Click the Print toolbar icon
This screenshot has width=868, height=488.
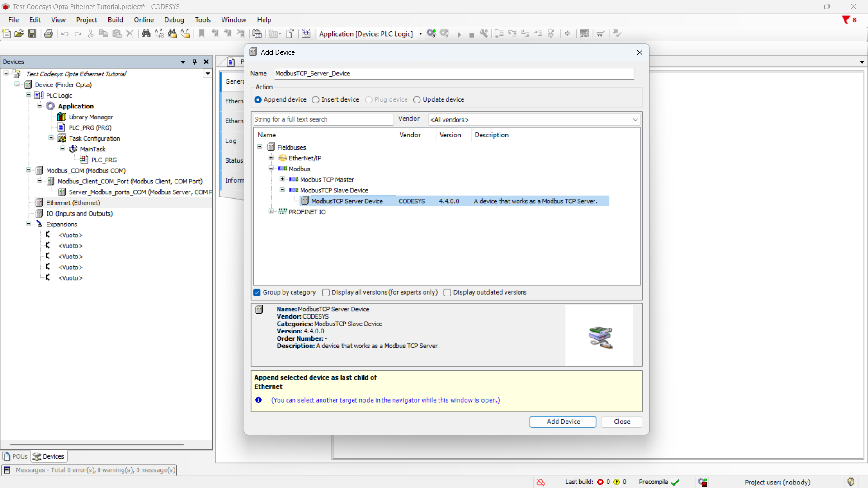(x=48, y=33)
